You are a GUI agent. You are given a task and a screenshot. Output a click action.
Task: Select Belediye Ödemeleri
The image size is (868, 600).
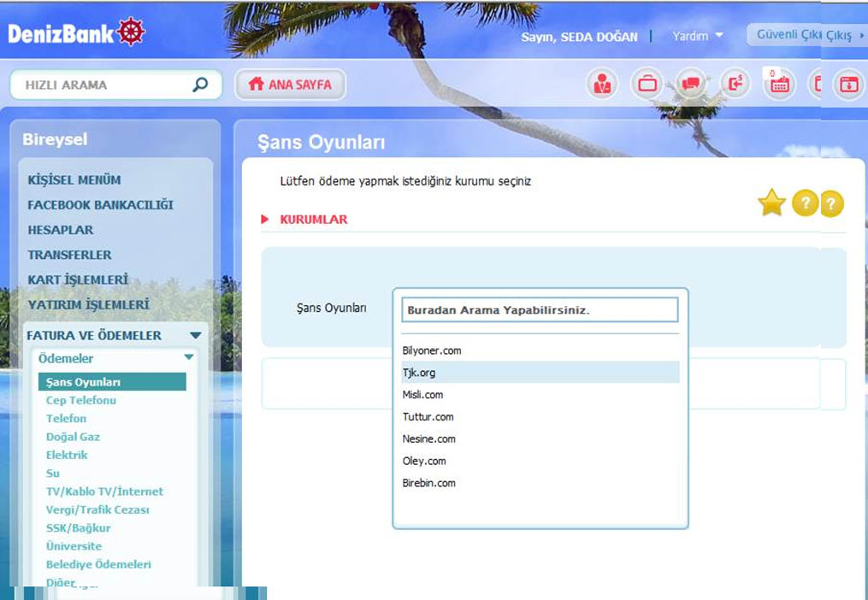(x=98, y=565)
